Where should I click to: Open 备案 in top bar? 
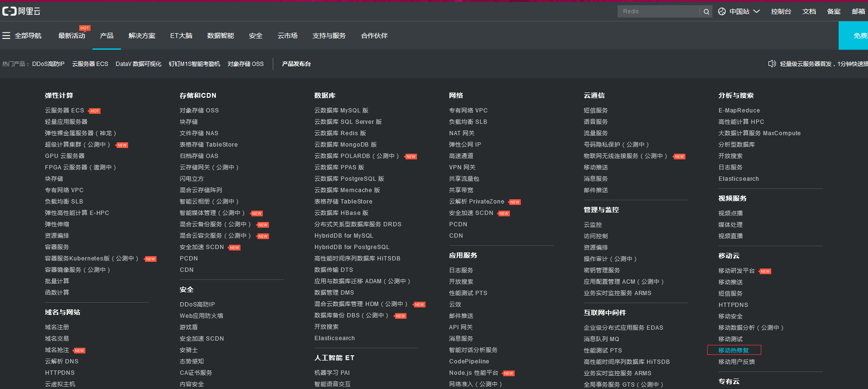click(x=833, y=11)
